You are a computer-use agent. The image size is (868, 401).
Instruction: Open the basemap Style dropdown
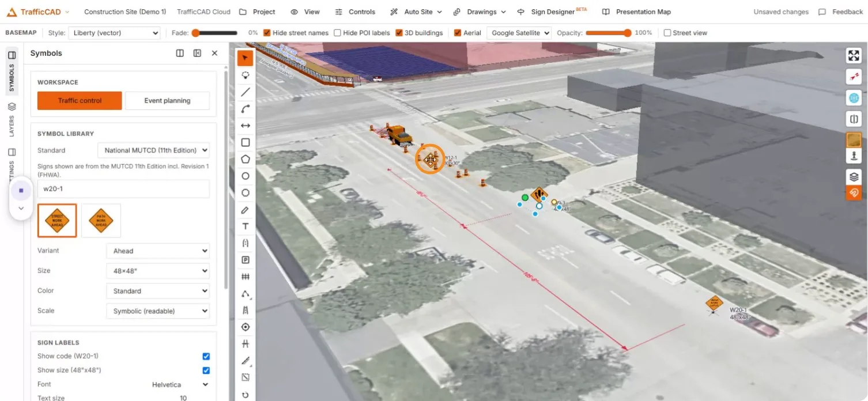(114, 33)
